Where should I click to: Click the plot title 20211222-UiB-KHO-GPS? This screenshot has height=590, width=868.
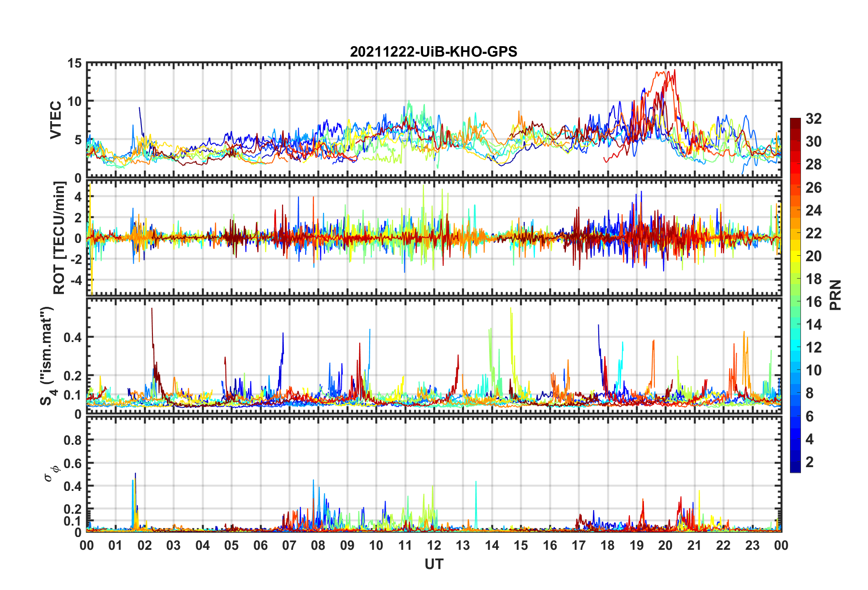click(434, 52)
